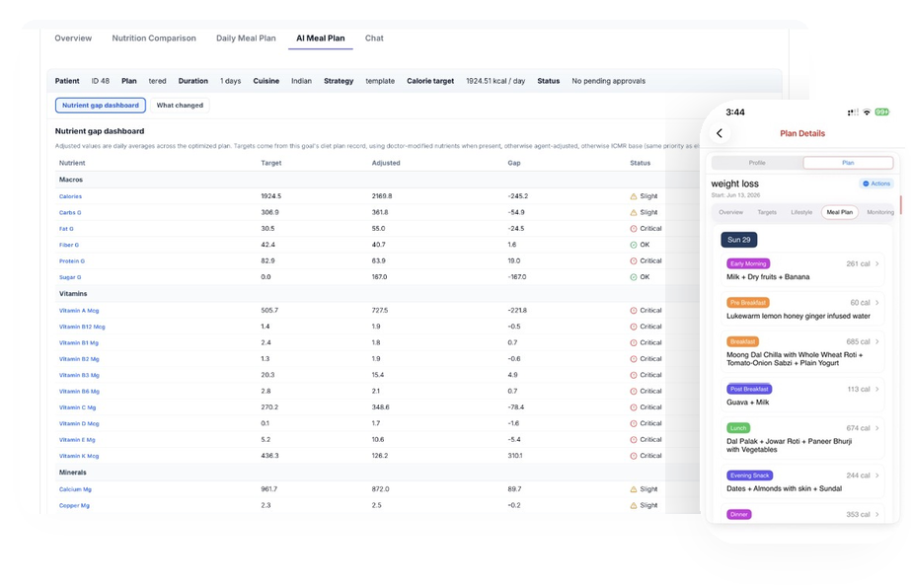This screenshot has width=911, height=588.
Task: Expand Breakfast 685 cal chevron
Action: coord(877,341)
